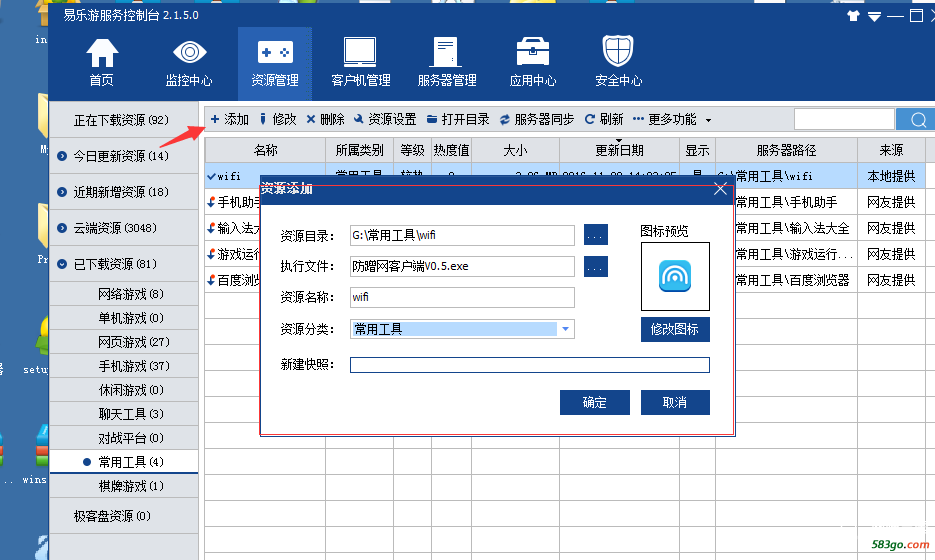Click the 添加 add toolbar item

click(x=230, y=119)
